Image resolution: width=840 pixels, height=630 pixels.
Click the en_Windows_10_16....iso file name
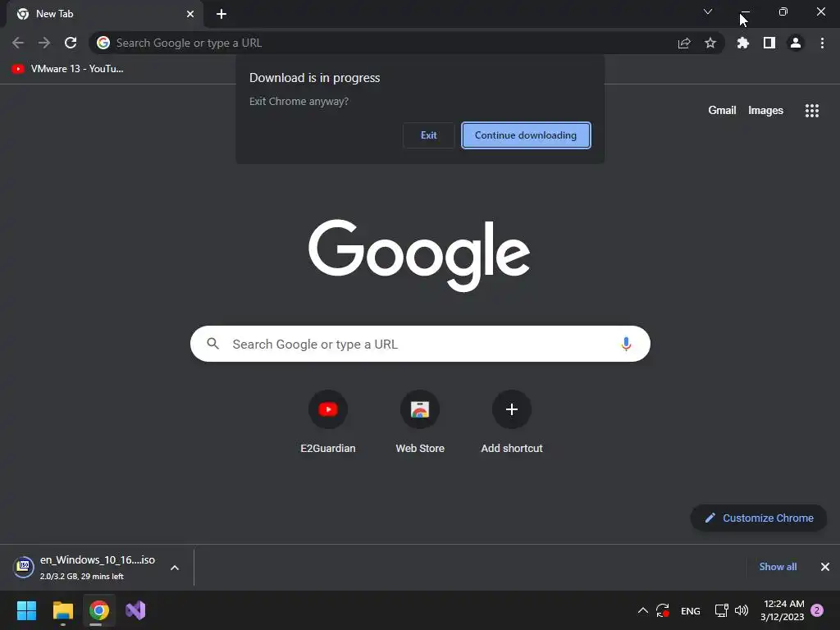click(98, 559)
